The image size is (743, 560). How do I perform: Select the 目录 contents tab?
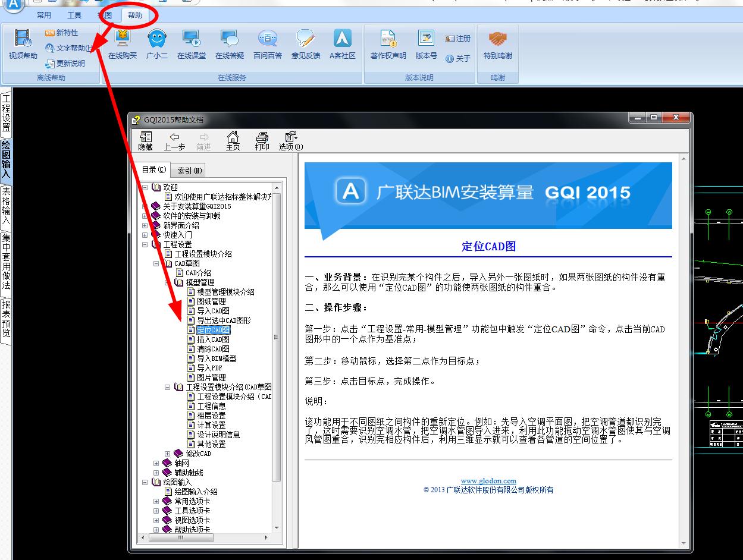[x=154, y=169]
